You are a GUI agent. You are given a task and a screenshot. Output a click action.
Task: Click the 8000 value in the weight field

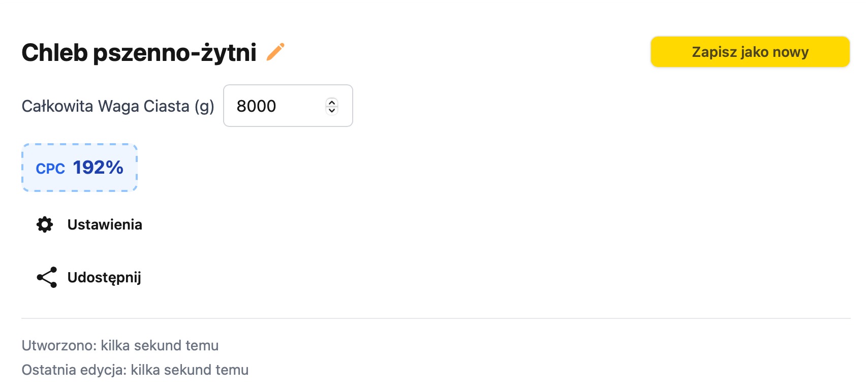256,106
